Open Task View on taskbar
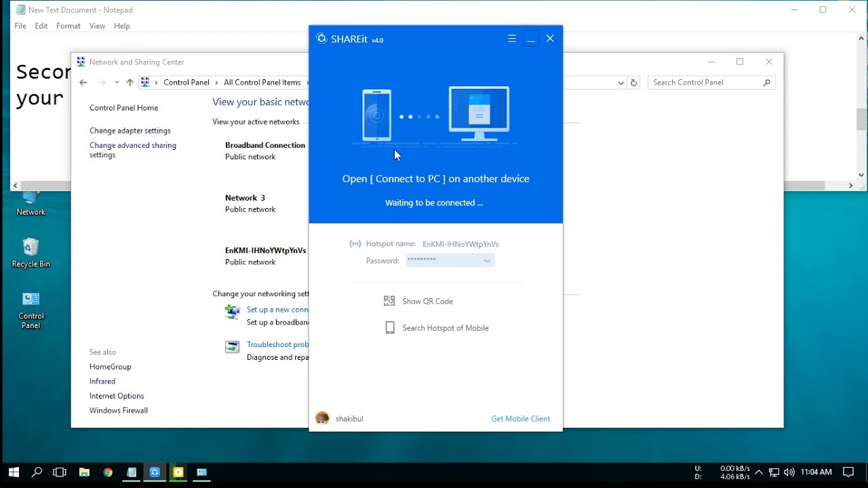The height and width of the screenshot is (488, 868). pos(60,472)
